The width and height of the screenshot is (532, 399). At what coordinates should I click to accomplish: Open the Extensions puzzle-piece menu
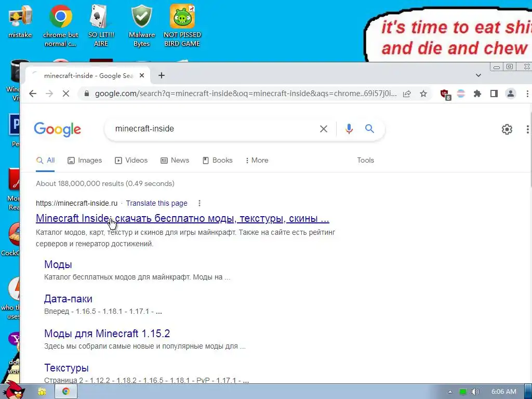[477, 94]
